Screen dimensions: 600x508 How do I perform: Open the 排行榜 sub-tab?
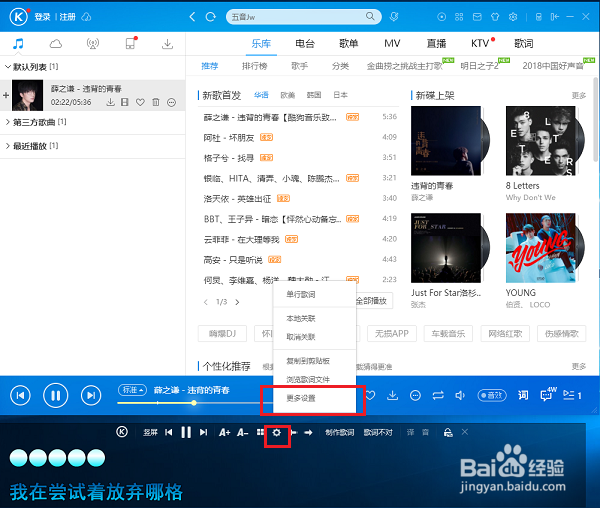point(254,66)
